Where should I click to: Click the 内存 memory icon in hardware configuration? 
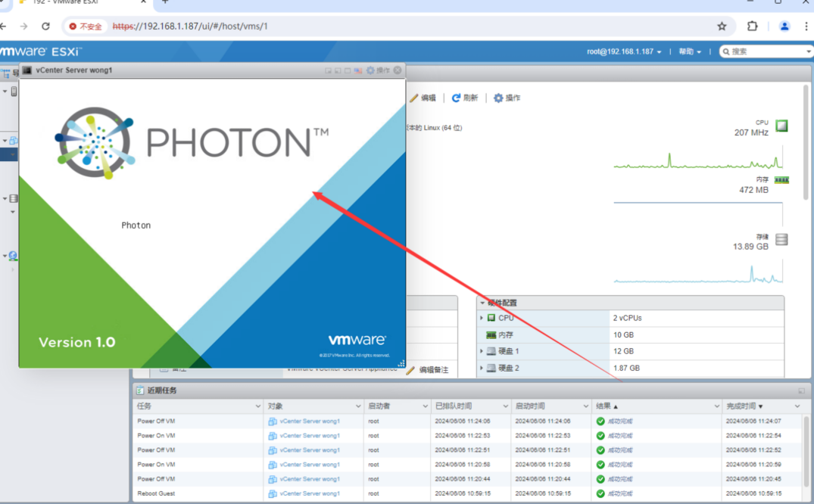tap(491, 334)
